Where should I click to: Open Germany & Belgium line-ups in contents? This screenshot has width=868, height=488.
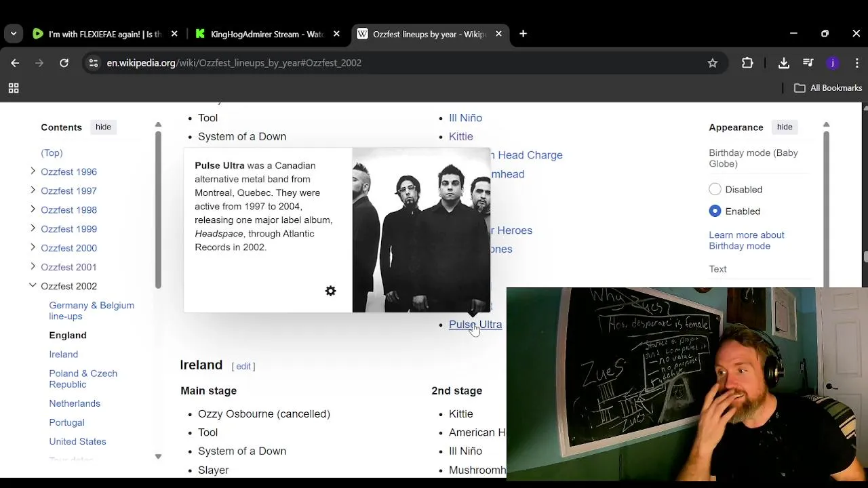point(92,310)
